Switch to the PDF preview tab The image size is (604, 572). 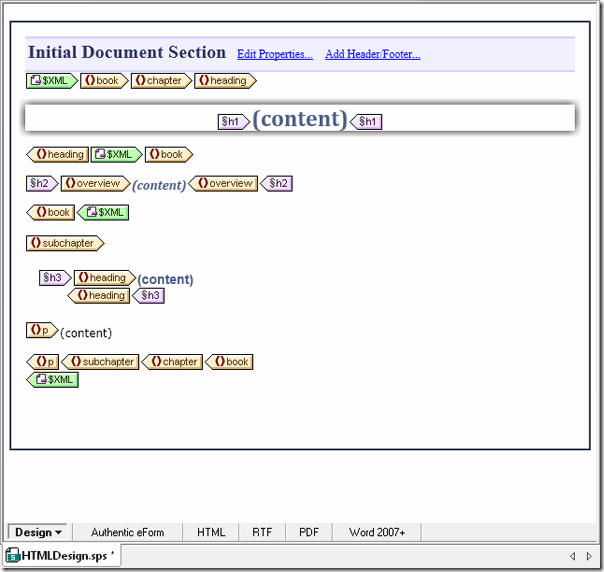309,532
